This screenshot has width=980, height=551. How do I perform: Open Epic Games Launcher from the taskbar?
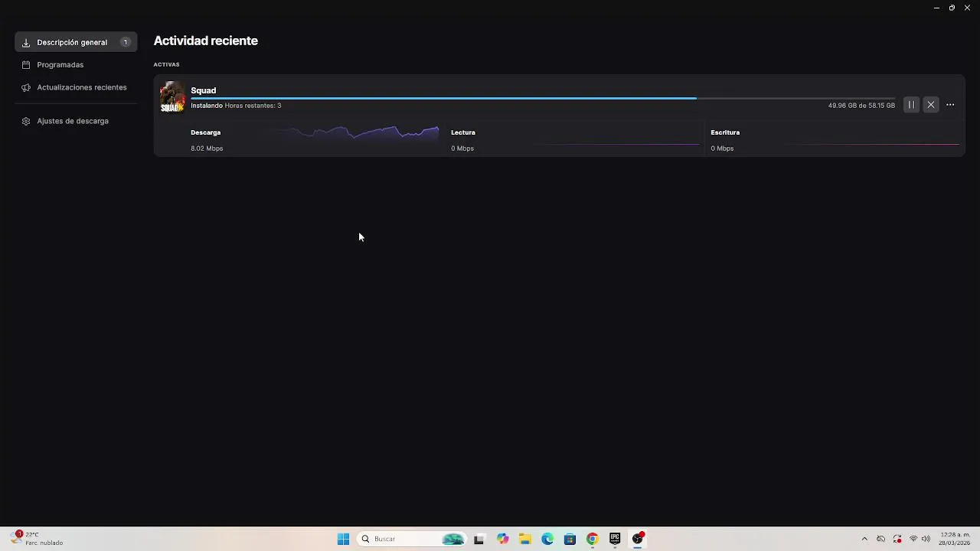tap(615, 539)
